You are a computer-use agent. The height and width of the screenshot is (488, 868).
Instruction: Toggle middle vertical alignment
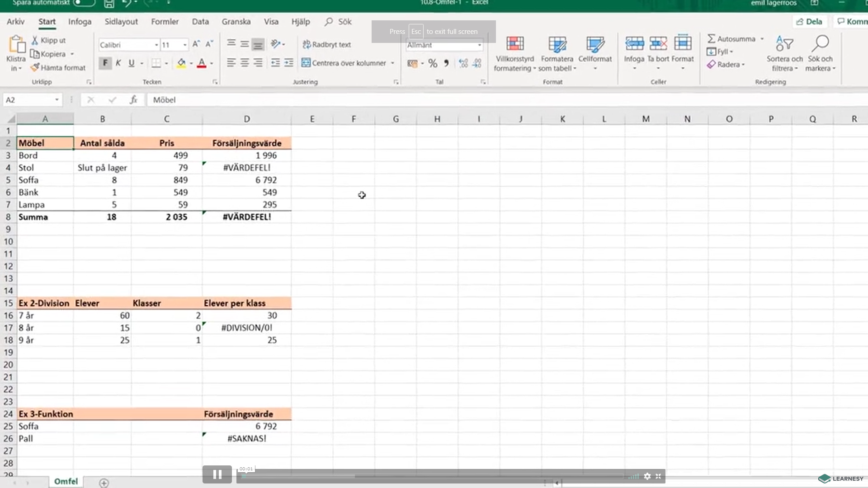click(245, 44)
